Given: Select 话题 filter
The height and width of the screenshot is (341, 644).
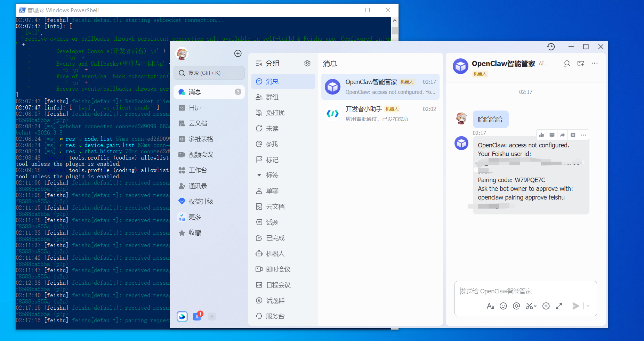Looking at the screenshot, I should [x=283, y=222].
